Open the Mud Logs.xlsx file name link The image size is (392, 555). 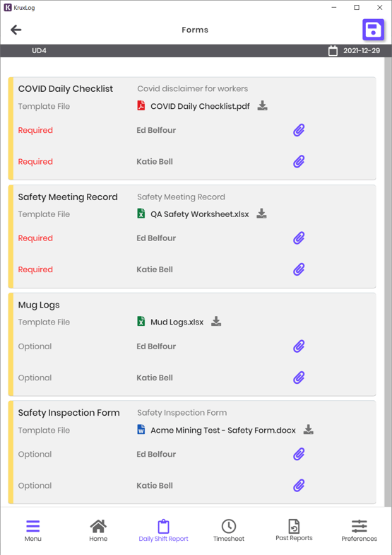[177, 322]
